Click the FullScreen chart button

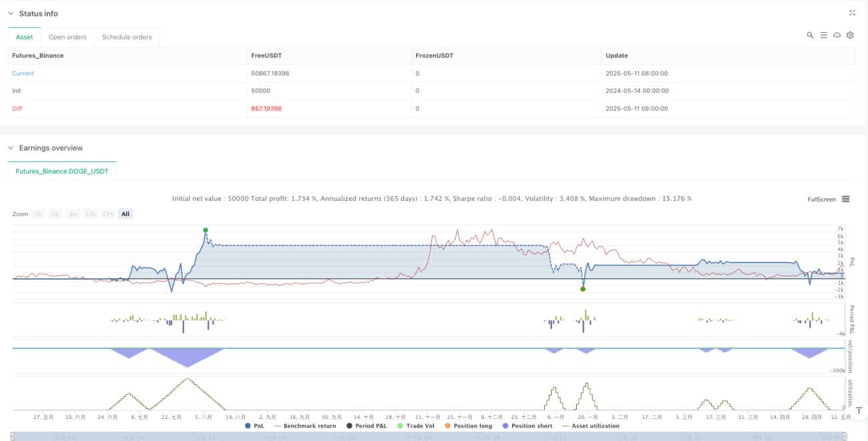pos(821,199)
